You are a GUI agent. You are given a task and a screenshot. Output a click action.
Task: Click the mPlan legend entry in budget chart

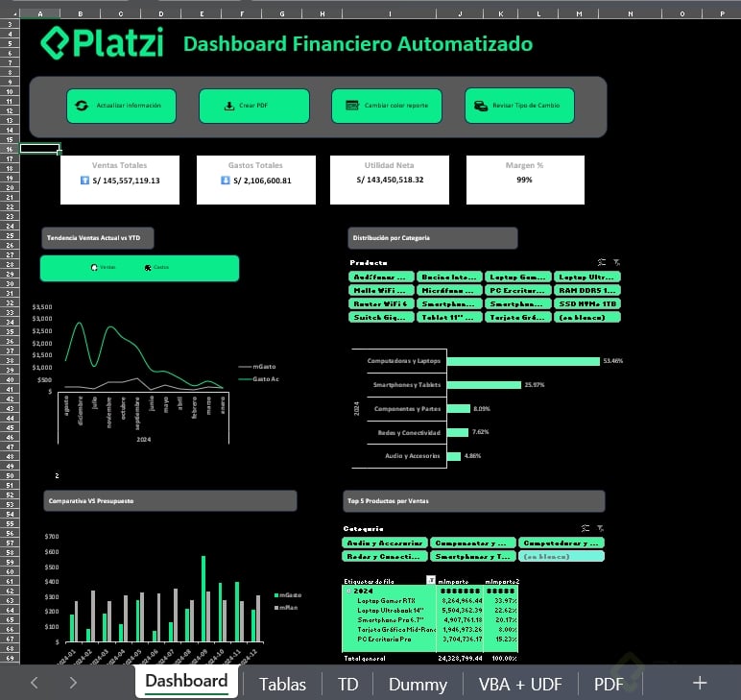[x=286, y=608]
